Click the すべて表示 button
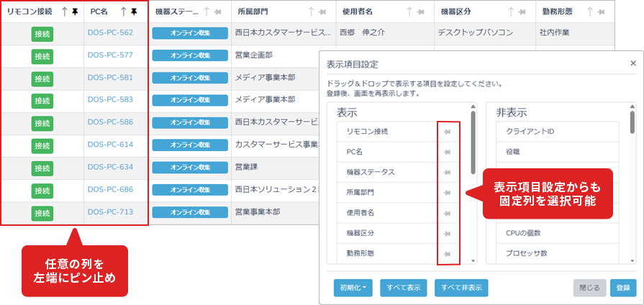The width and height of the screenshot is (644, 305). pos(404,288)
